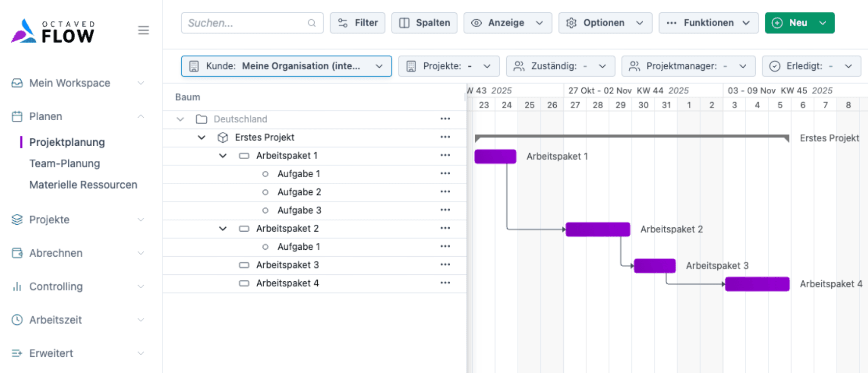This screenshot has height=373, width=868.
Task: Select the Arbeitspaket 2 purple Gantt bar
Action: (598, 229)
